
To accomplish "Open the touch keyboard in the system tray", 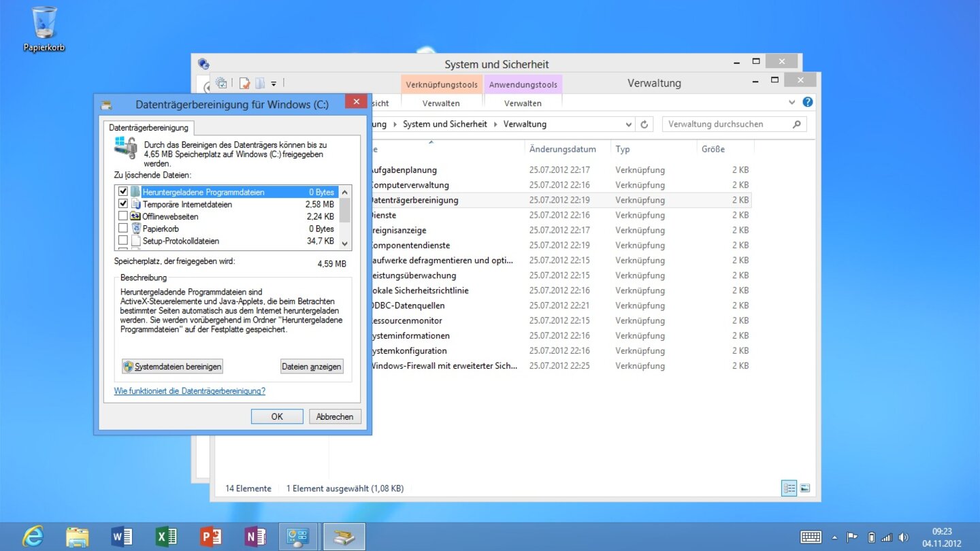I will point(811,537).
